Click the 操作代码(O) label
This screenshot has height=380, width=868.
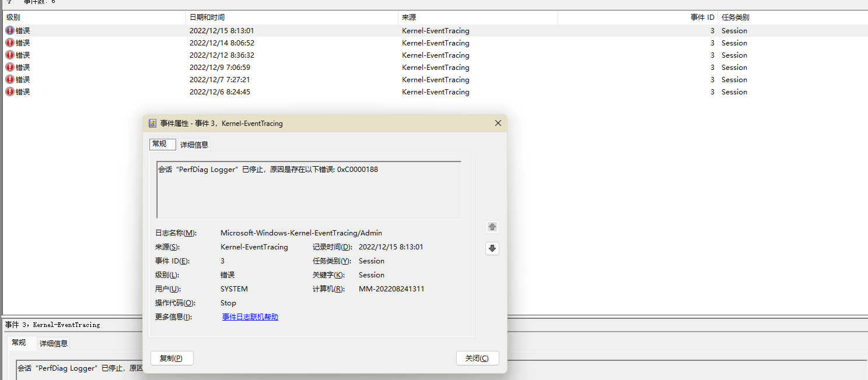point(175,302)
